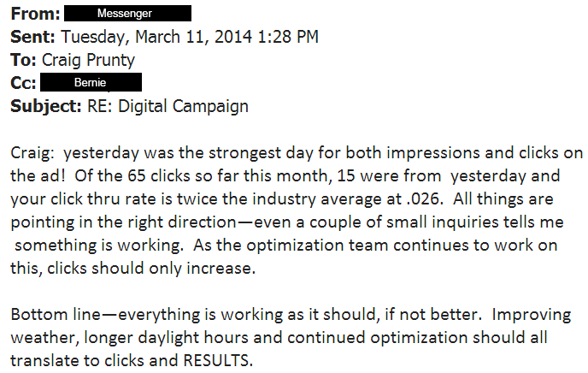This screenshot has height=373, width=588.
Task: Click the Cc: header label
Action: tap(23, 83)
